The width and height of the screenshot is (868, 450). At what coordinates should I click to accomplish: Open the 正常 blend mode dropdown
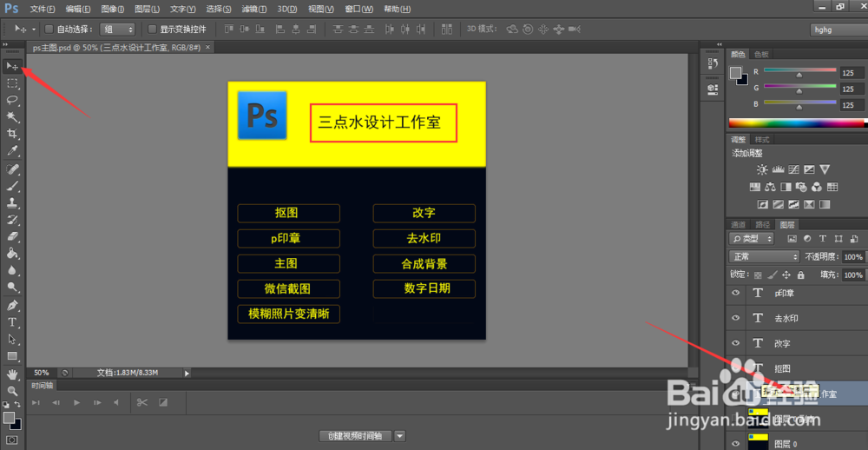pyautogui.click(x=765, y=256)
